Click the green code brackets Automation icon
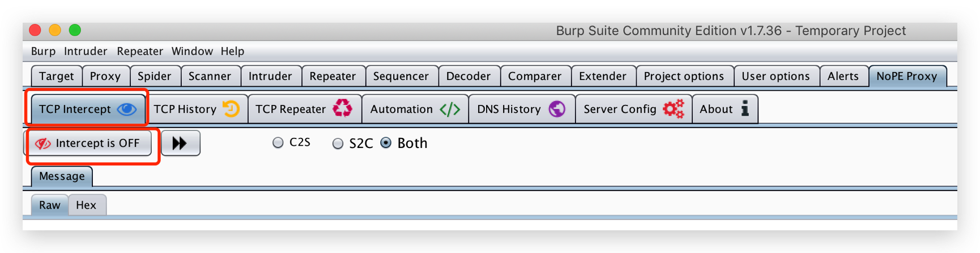Screen dimensions: 980x253 click(x=450, y=109)
